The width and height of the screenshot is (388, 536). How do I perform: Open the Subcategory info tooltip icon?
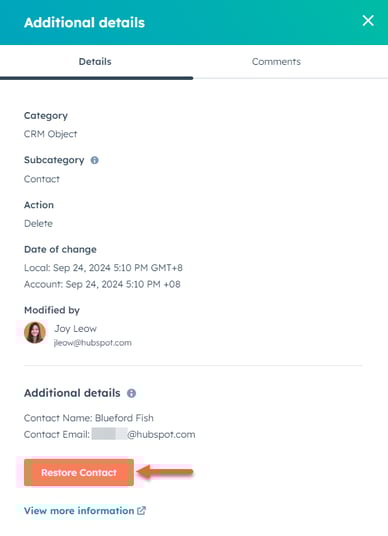[x=94, y=160]
